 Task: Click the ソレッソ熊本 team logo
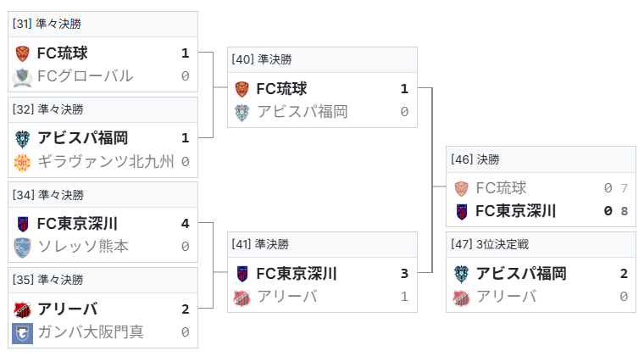click(22, 247)
